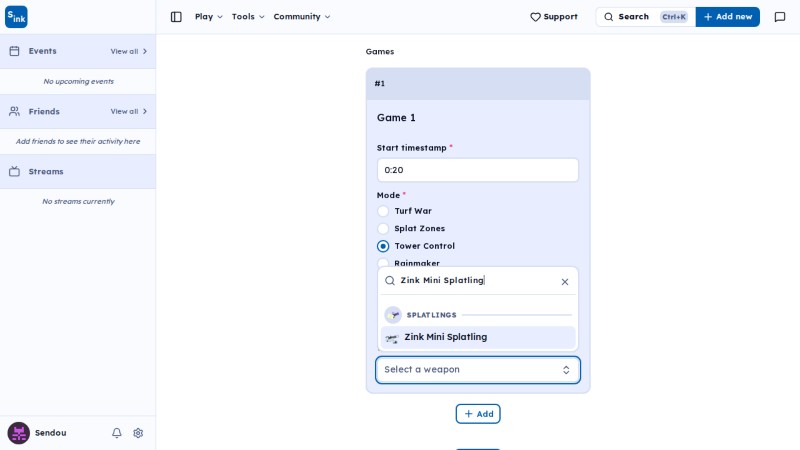Click the Game 1 heading
This screenshot has height=450, width=800.
pos(396,118)
